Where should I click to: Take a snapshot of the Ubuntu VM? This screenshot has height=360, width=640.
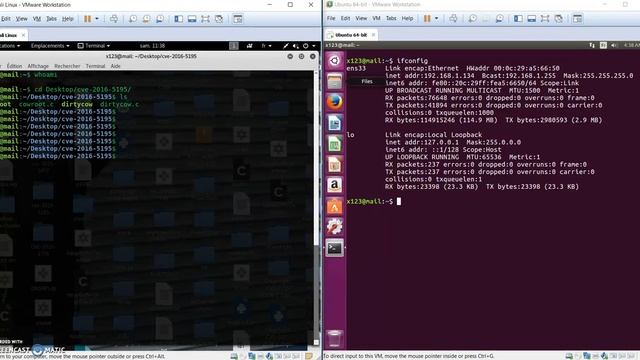pos(472,18)
